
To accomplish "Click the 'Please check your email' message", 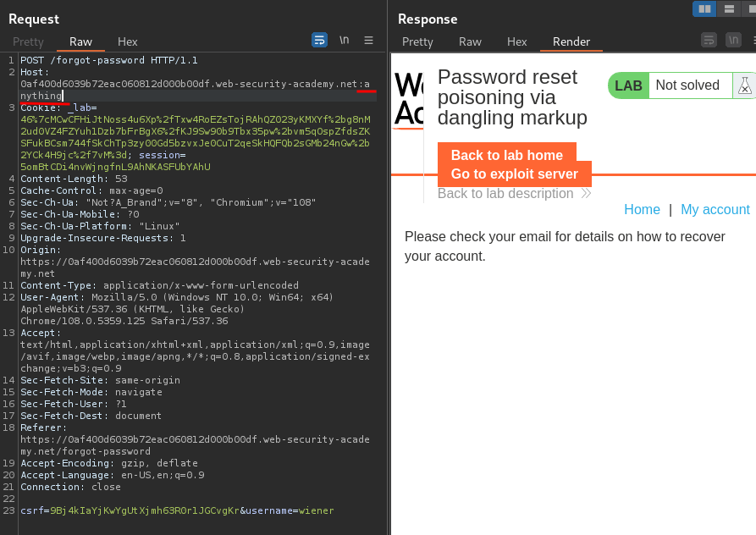I will click(x=565, y=246).
